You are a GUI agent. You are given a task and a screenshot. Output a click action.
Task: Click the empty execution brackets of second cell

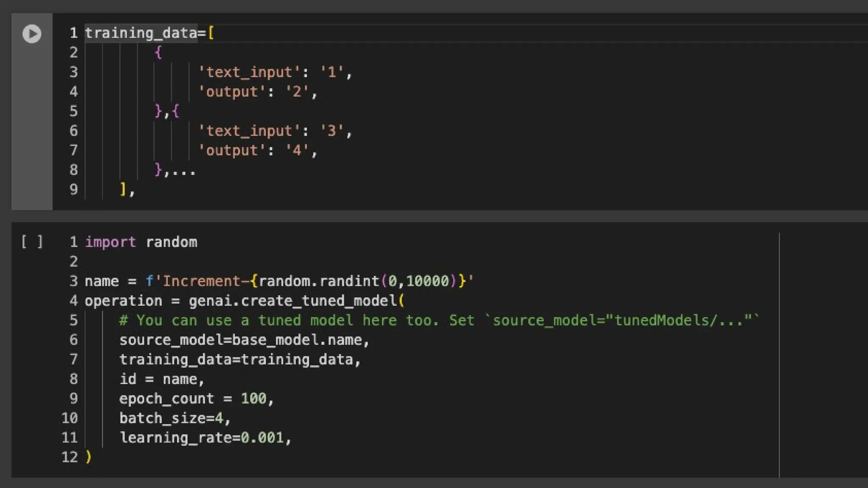(x=32, y=242)
